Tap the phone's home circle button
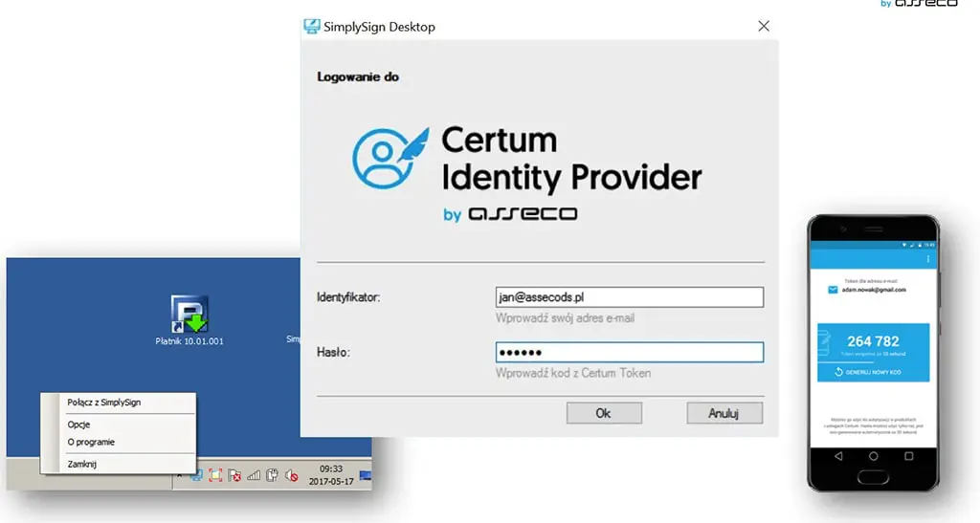Screen dimensions: 980x523 (x=873, y=456)
